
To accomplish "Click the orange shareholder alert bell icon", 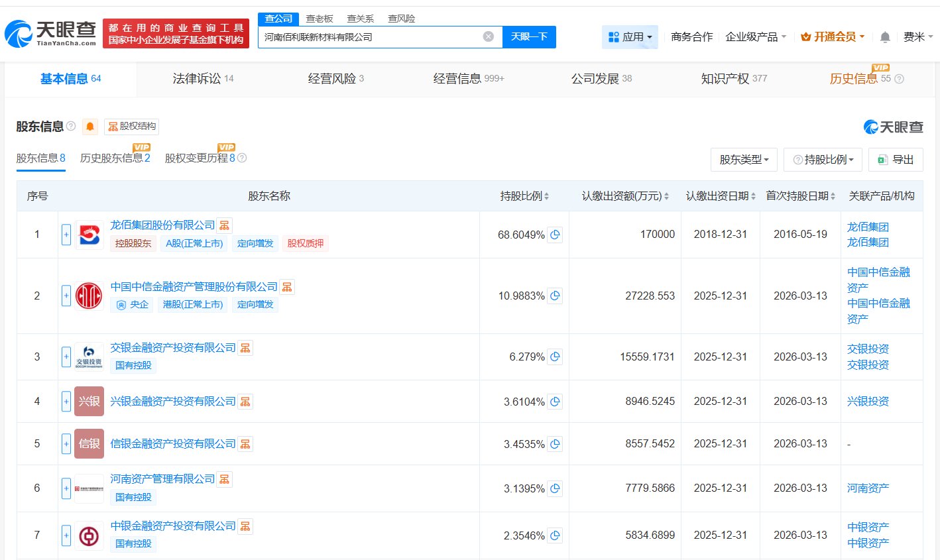I will point(90,127).
